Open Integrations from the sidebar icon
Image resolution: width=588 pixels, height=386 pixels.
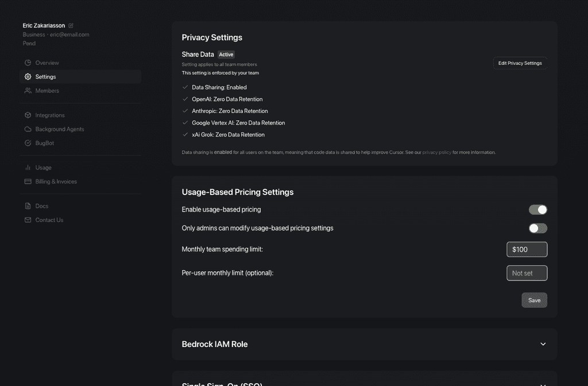28,115
